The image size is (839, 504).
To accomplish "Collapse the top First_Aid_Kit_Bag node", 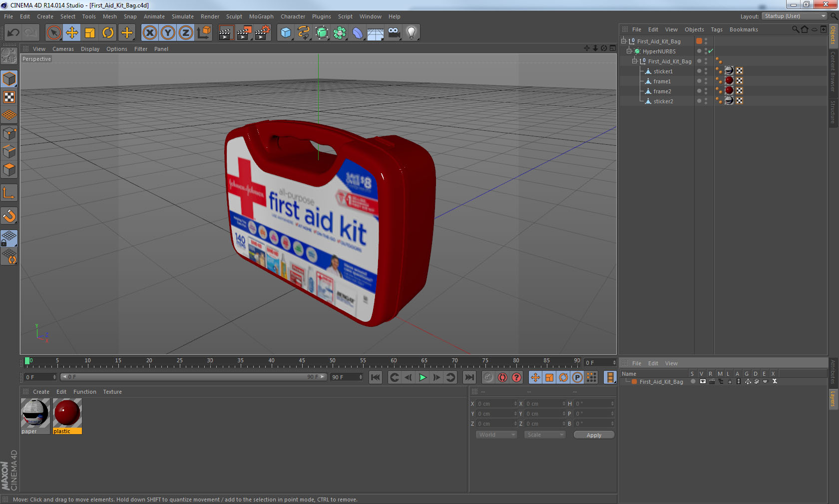I will (624, 41).
